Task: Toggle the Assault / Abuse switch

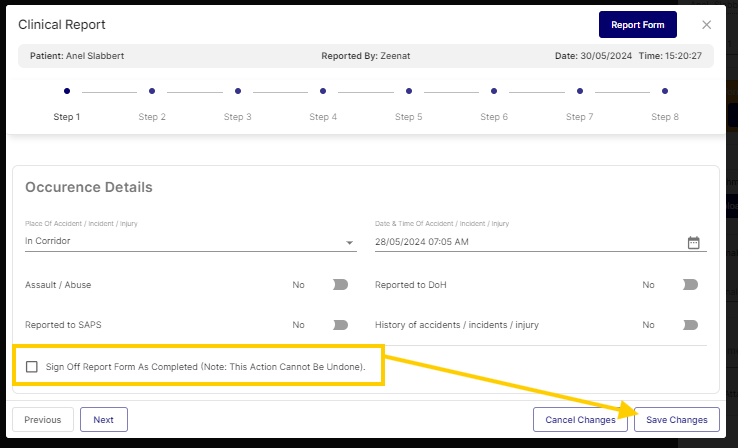Action: 340,285
